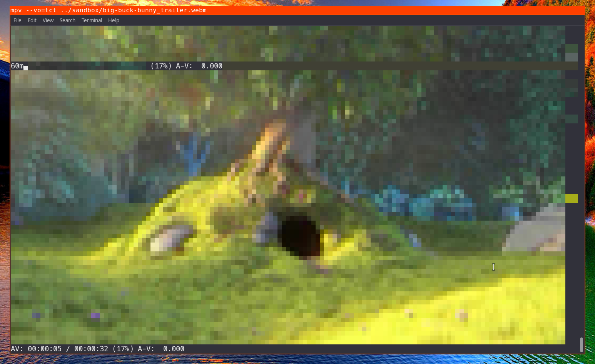Click the yellow marker on the right edge
Screen dimensions: 595x364
click(571, 198)
